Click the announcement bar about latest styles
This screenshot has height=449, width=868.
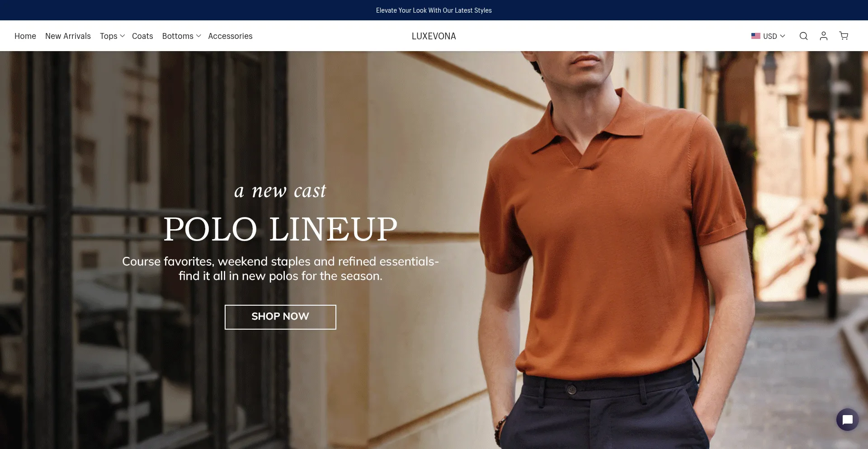coord(434,10)
